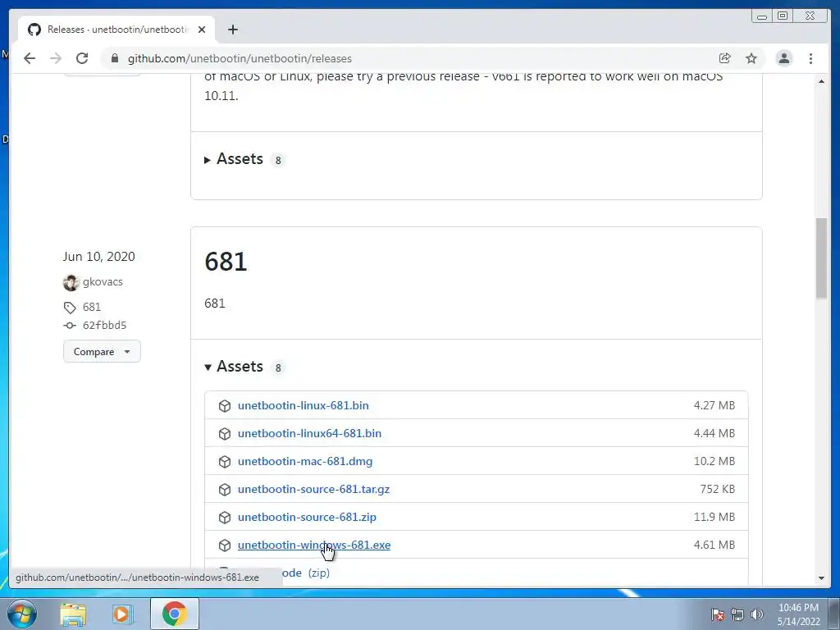This screenshot has width=840, height=630.
Task: Download unetbootin-source-681.tar.gz
Action: 314,489
